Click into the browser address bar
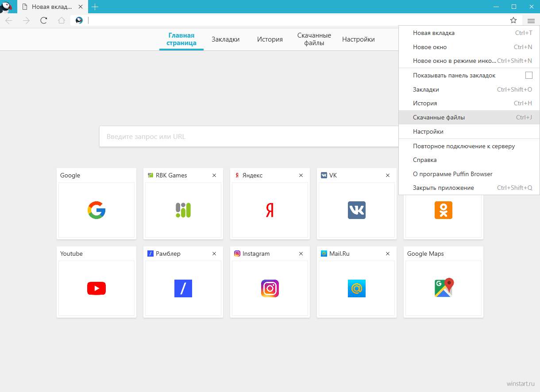This screenshot has height=392, width=540. pos(296,20)
